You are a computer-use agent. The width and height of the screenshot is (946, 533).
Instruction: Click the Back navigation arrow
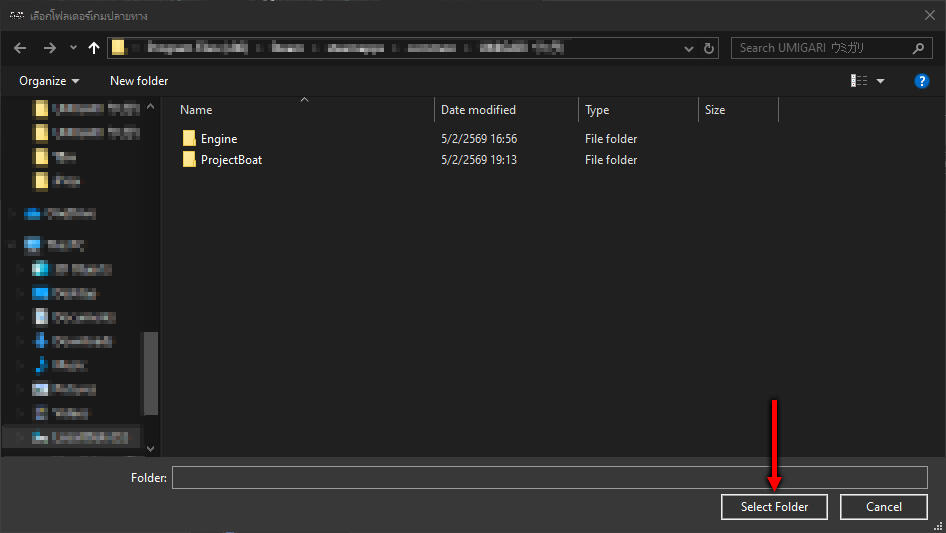19,48
